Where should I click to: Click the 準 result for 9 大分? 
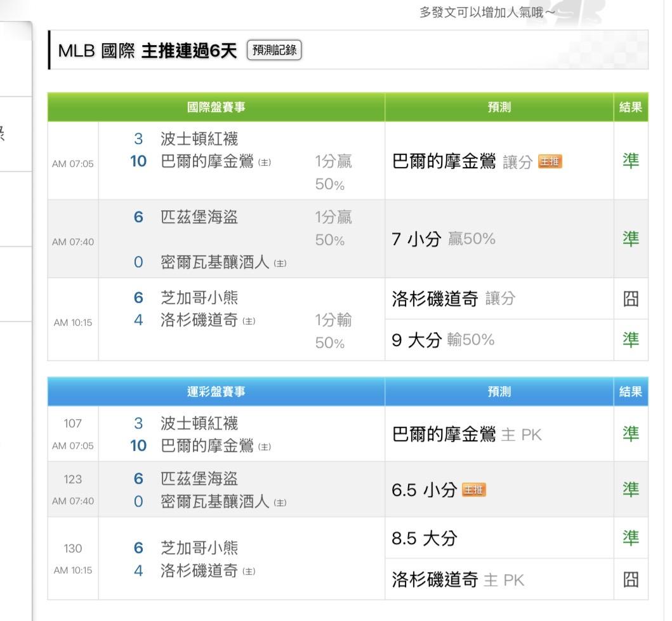tap(631, 340)
